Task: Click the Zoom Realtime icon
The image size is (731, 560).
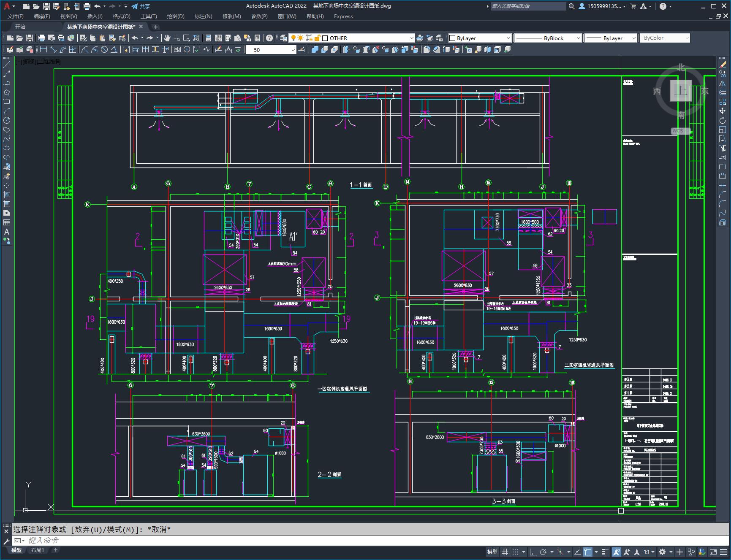Action: pyautogui.click(x=177, y=38)
